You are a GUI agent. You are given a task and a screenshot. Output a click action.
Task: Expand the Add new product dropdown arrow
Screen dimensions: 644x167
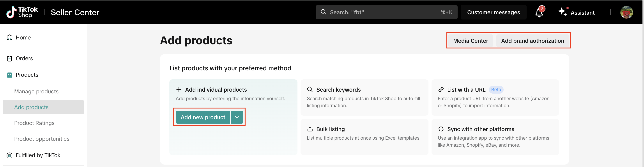point(237,117)
